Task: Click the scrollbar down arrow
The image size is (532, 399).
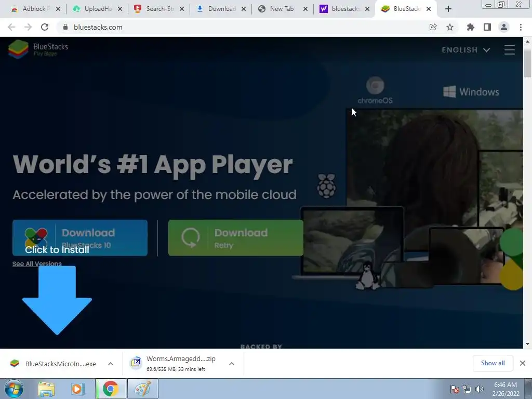Action: click(x=527, y=344)
